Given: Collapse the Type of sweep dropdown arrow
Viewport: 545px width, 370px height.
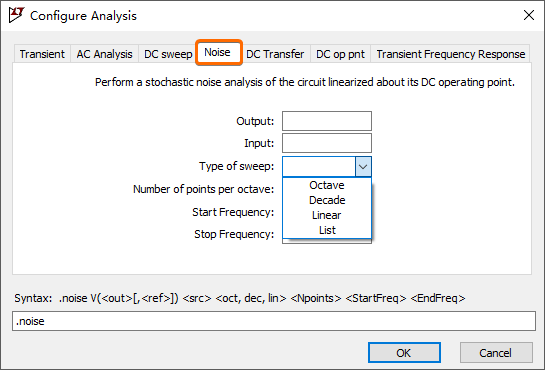Looking at the screenshot, I should pyautogui.click(x=363, y=166).
